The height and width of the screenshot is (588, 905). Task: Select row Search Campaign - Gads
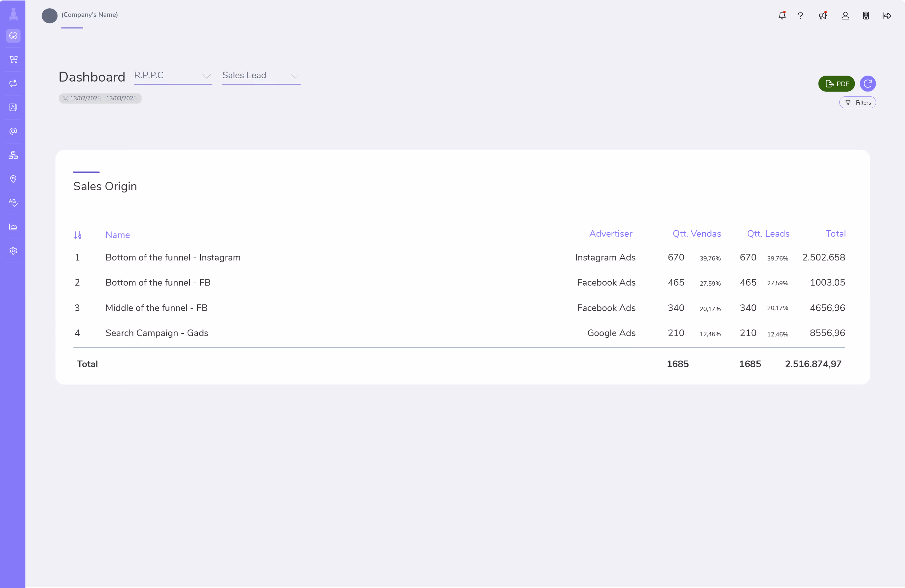[x=459, y=333]
